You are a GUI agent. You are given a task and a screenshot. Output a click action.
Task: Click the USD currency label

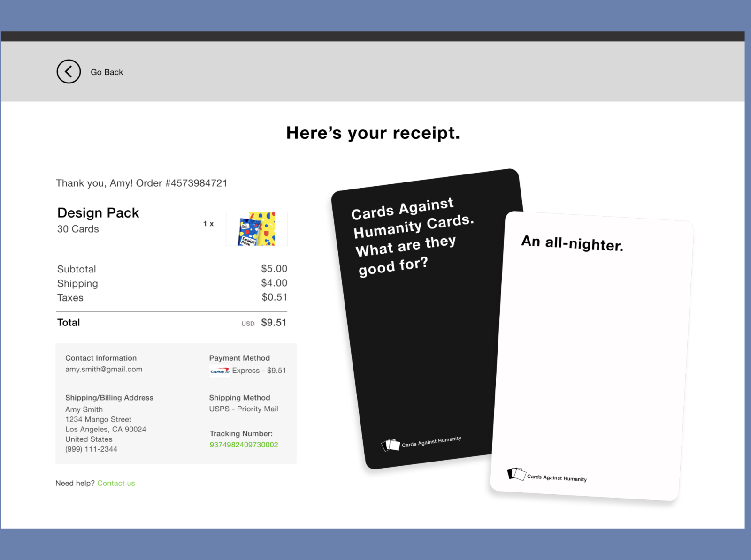[x=248, y=324]
